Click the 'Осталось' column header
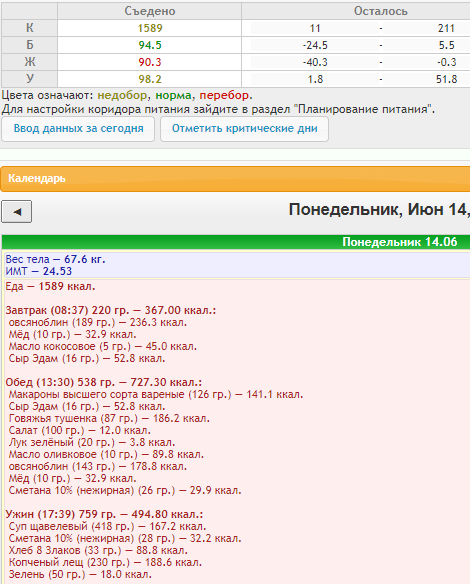This screenshot has height=584, width=470. pyautogui.click(x=381, y=11)
